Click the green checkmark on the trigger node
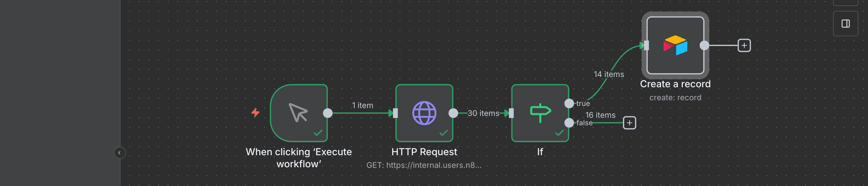 [318, 133]
